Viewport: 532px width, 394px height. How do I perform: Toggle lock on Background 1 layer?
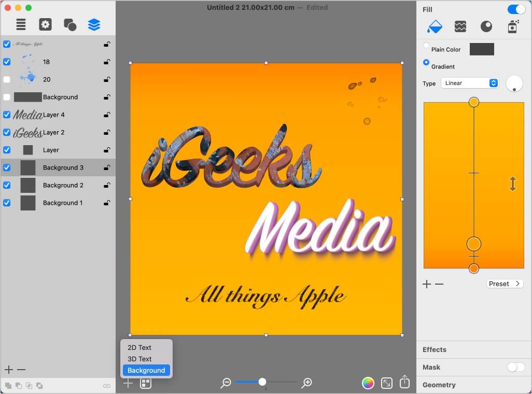107,203
